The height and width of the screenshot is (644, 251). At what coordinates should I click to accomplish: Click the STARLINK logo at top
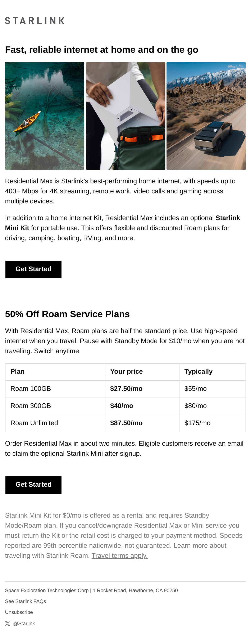tap(35, 21)
